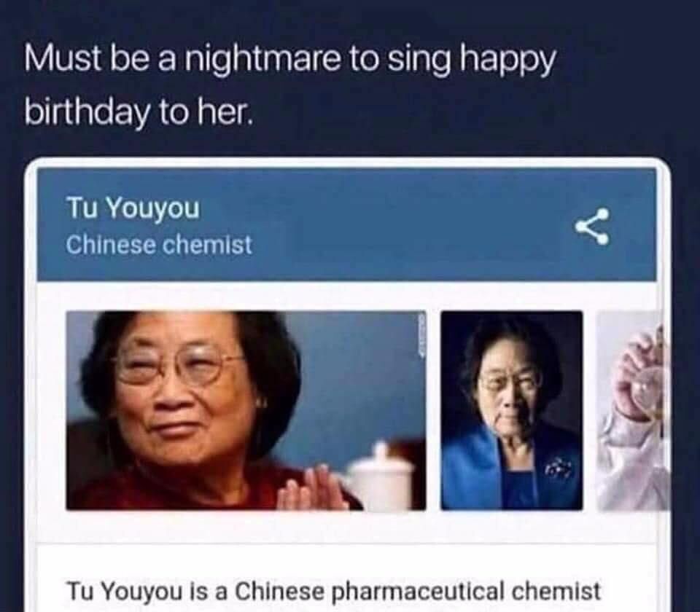
Task: Click the word chemist ending the description line
Action: coord(556,591)
